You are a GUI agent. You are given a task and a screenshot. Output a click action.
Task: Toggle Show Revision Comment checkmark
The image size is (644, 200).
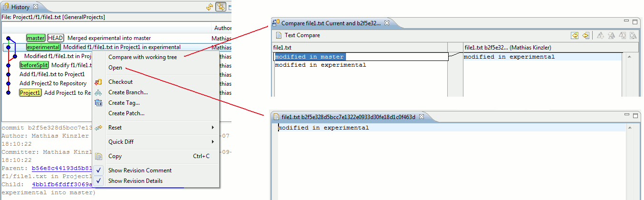[x=98, y=170]
